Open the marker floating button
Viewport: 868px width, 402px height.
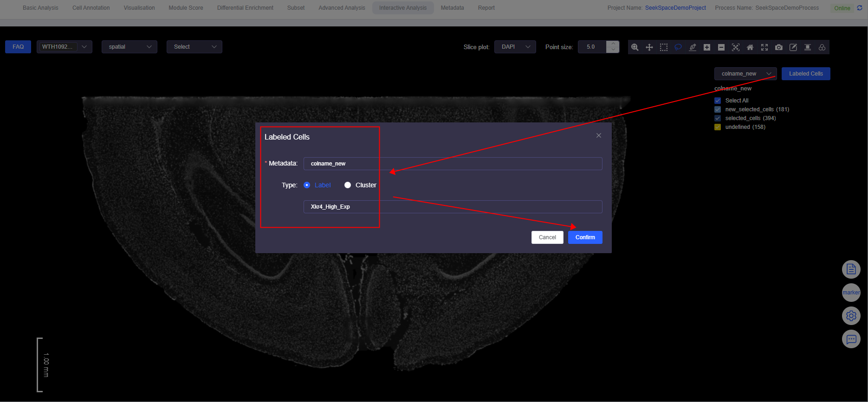tap(851, 293)
